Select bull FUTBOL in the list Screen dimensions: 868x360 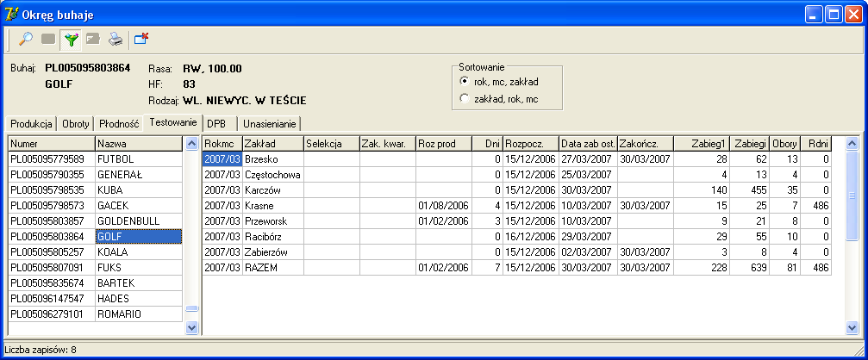click(x=139, y=159)
